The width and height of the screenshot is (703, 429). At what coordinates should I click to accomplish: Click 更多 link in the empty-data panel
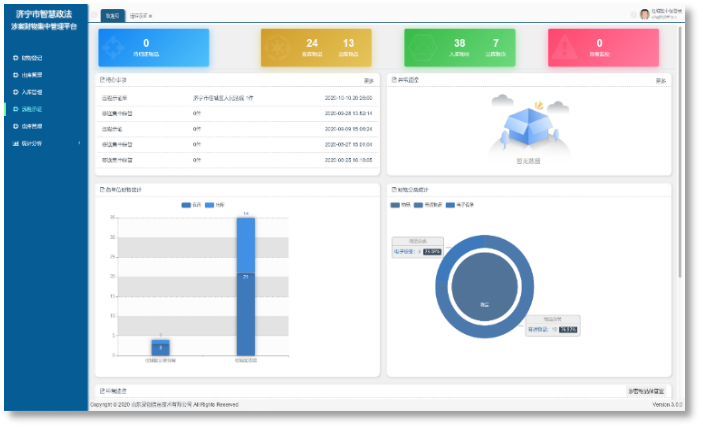coord(660,80)
